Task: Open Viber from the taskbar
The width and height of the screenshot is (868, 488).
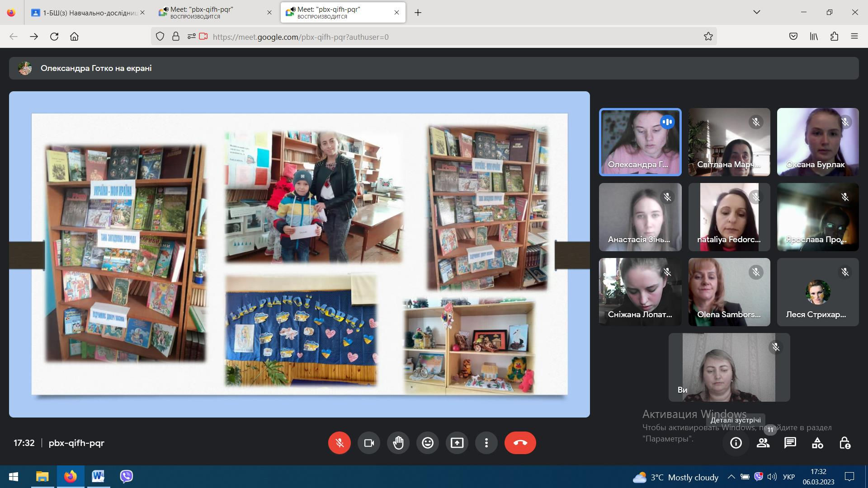Action: [x=126, y=477]
